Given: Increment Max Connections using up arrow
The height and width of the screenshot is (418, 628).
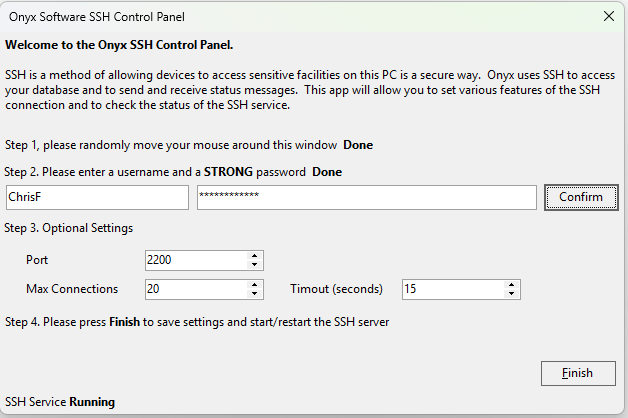Looking at the screenshot, I should pyautogui.click(x=256, y=285).
